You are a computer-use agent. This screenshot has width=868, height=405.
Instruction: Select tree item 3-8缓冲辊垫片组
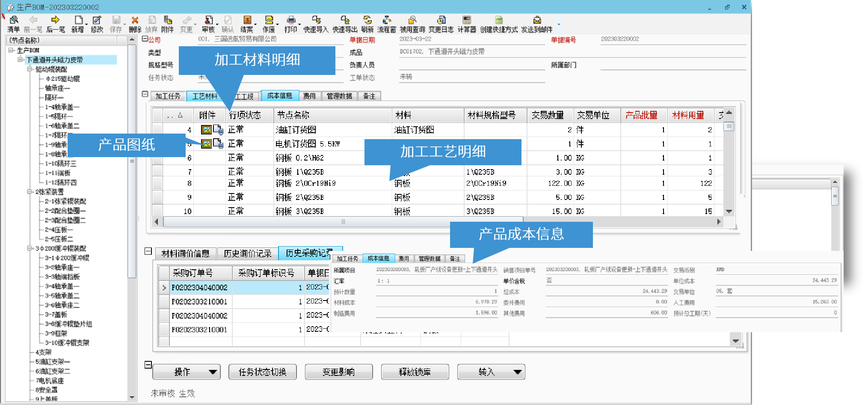pyautogui.click(x=68, y=324)
